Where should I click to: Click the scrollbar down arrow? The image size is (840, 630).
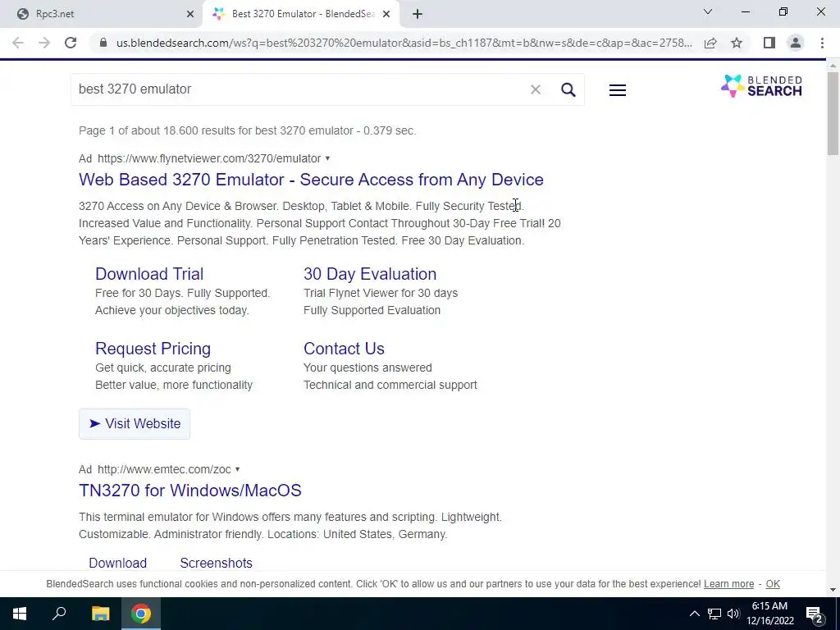[x=833, y=591]
